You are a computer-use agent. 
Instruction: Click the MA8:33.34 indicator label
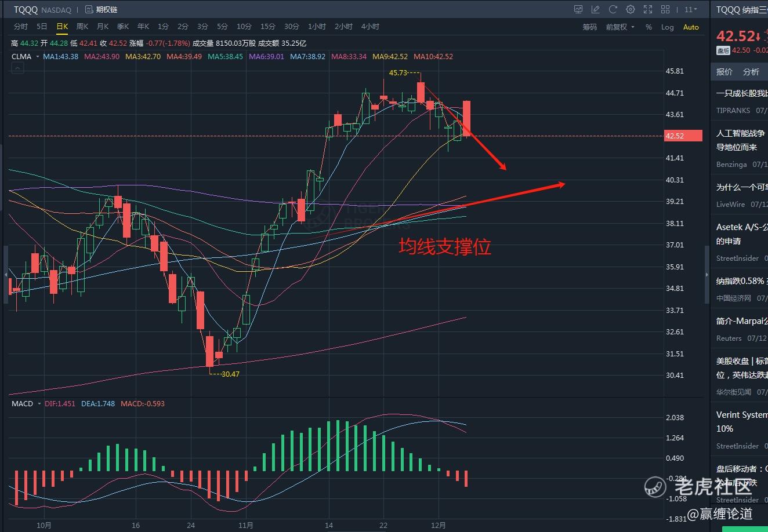click(x=349, y=57)
